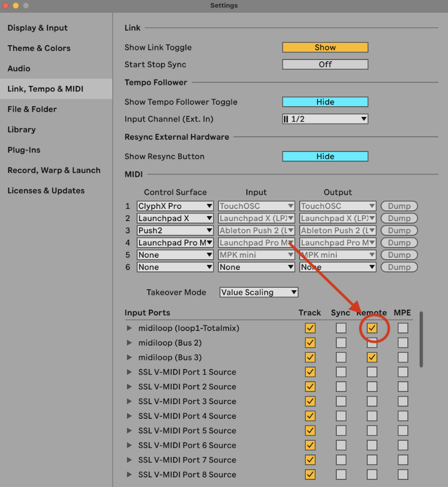
Task: Uncheck Track for SSL V-MIDI Port 4 Source
Action: point(310,416)
